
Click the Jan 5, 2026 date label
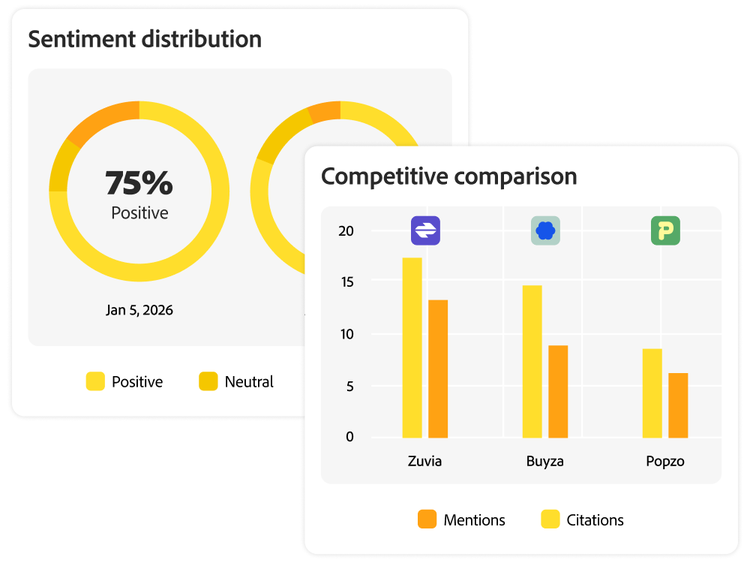[139, 310]
